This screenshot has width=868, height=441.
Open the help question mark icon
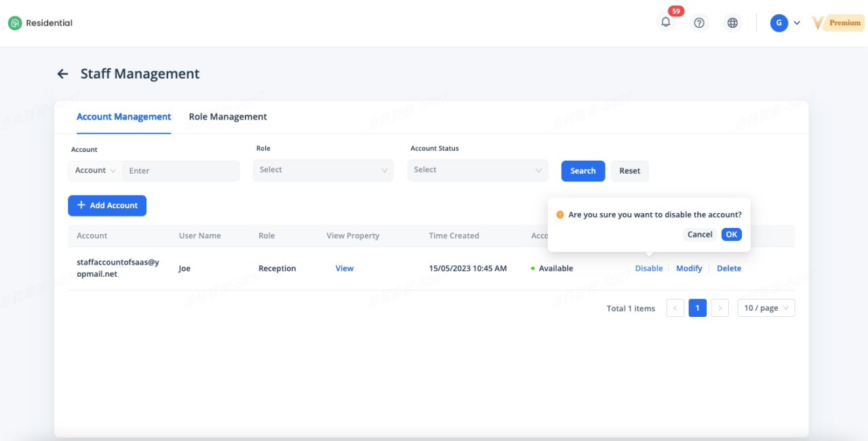click(x=699, y=23)
